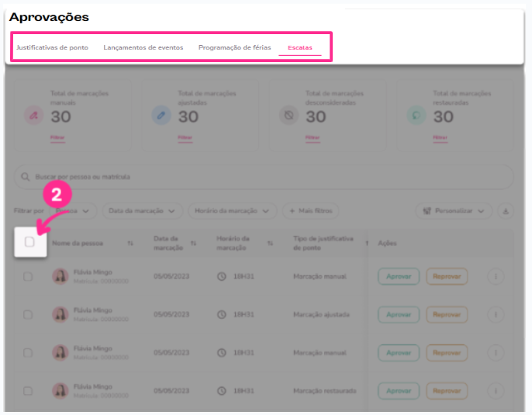Tick the checkbox for the Marcação ajustada row
This screenshot has width=532, height=415.
click(x=28, y=314)
